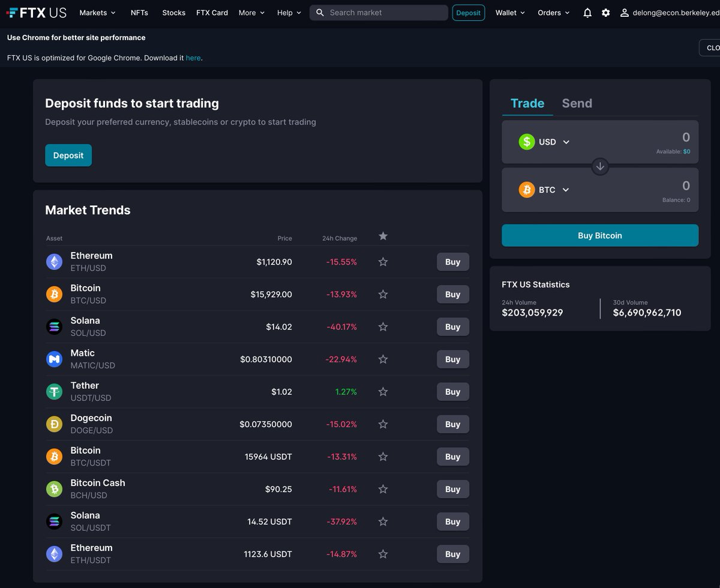Click the swap direction arrow between USD and BTC
720x588 pixels.
pos(600,166)
